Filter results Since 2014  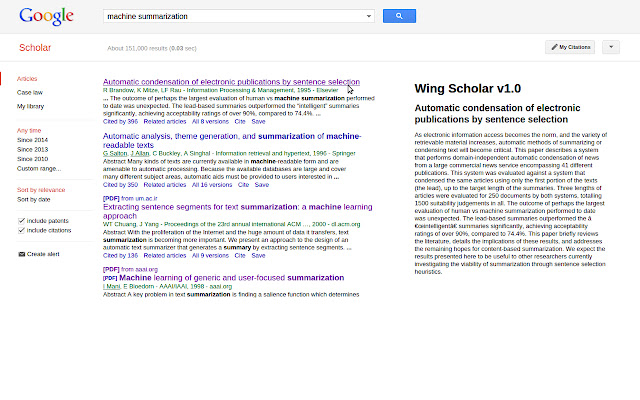[x=32, y=140]
